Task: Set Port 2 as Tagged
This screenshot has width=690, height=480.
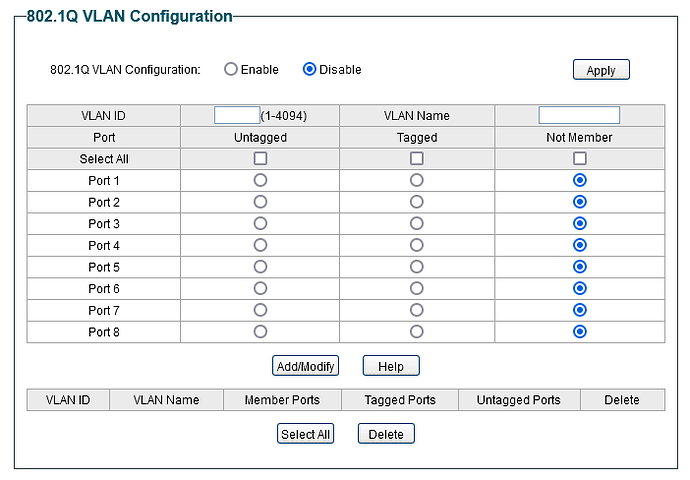Action: pos(417,202)
